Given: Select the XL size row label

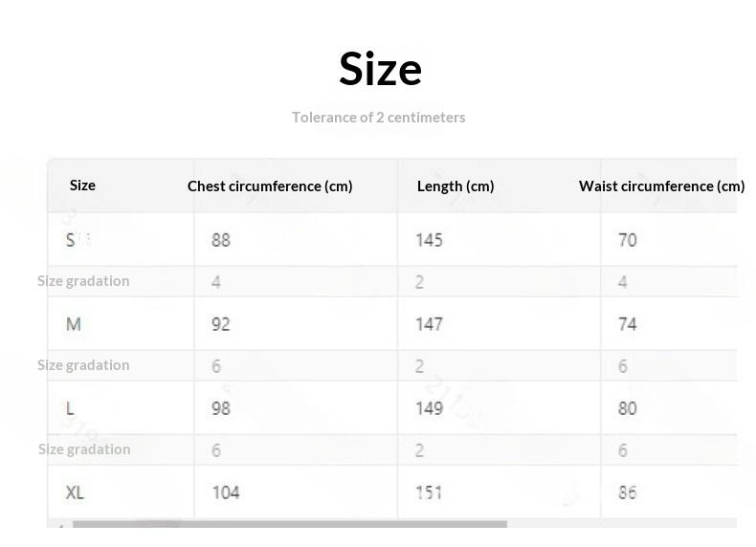Looking at the screenshot, I should [x=75, y=492].
